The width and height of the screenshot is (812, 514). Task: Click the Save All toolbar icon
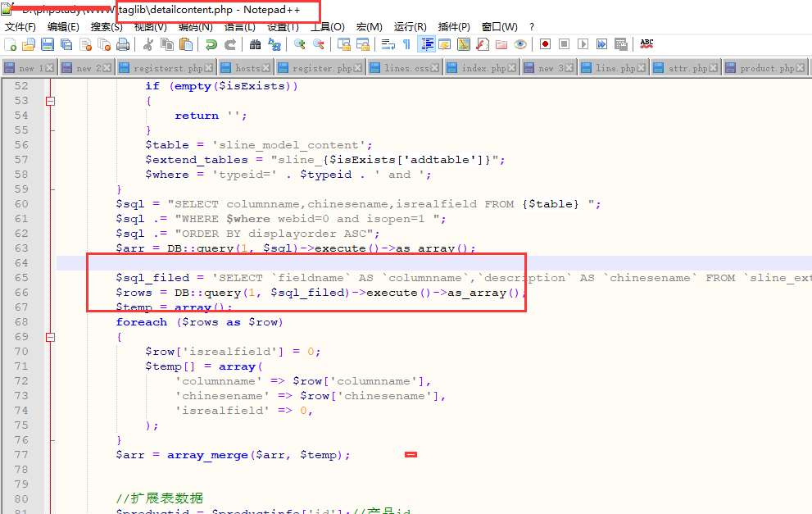coord(66,44)
